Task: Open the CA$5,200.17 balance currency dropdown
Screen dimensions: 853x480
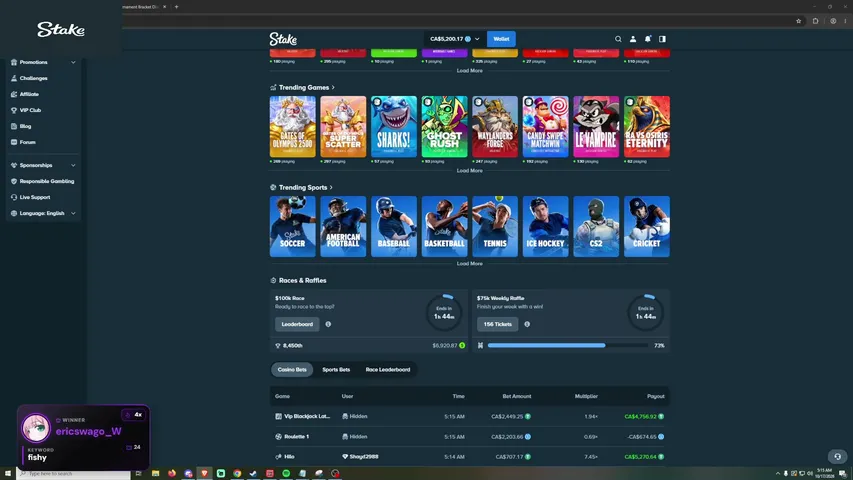Action: [455, 39]
